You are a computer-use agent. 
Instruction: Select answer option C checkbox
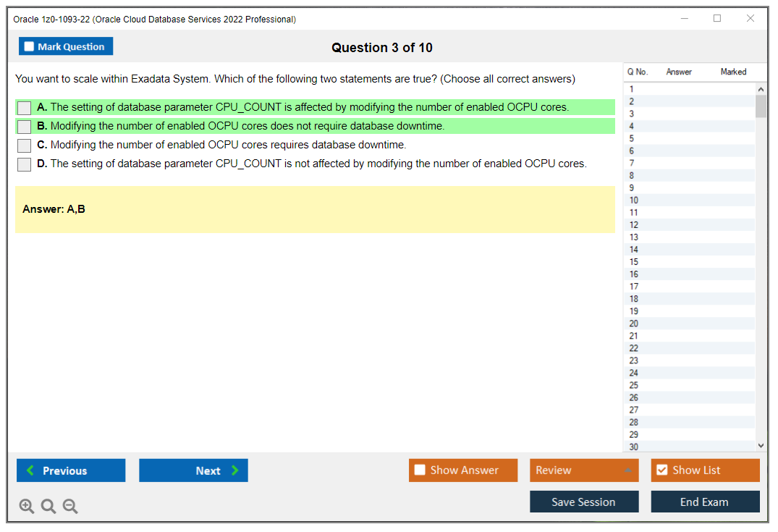pyautogui.click(x=23, y=145)
